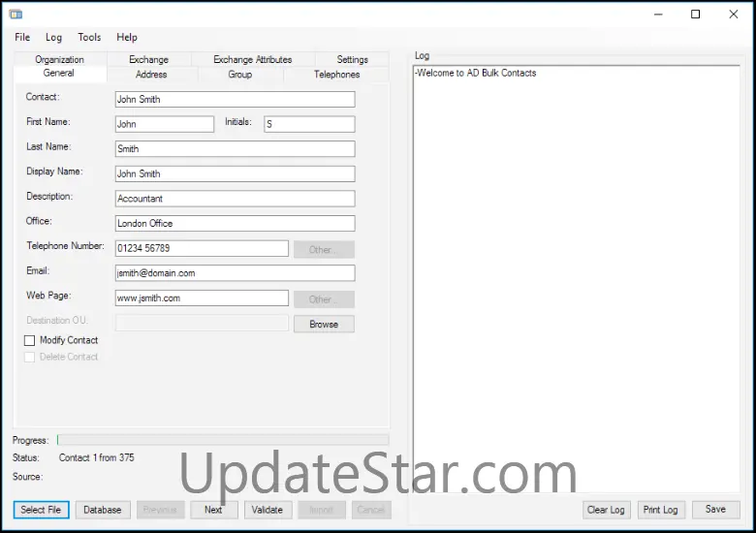Switch to the Organization tab

click(x=60, y=59)
